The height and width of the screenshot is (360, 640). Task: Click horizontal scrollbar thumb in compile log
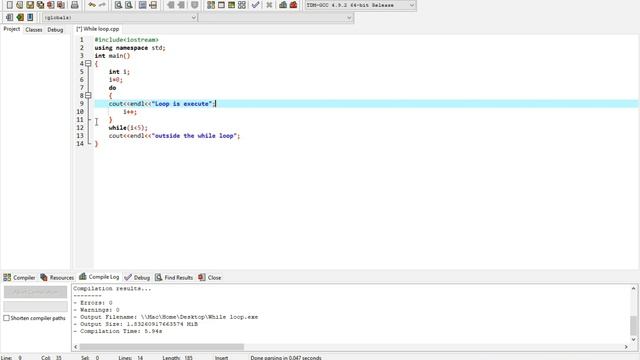point(162,347)
